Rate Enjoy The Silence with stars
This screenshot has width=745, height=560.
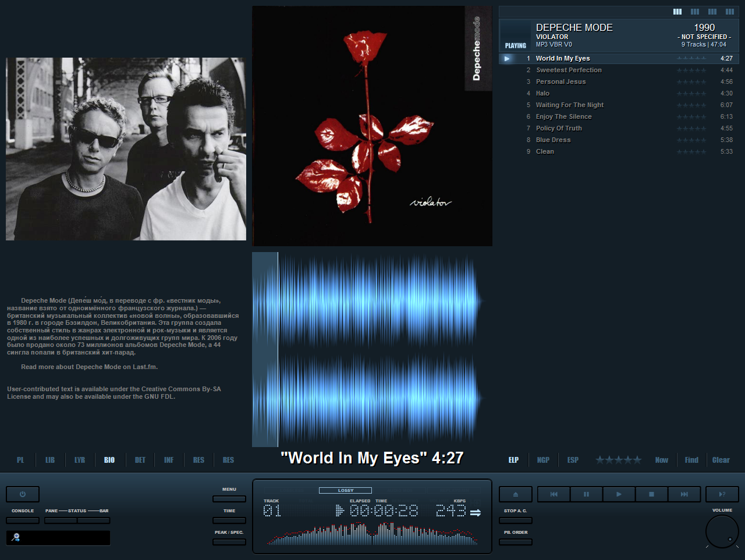[691, 116]
